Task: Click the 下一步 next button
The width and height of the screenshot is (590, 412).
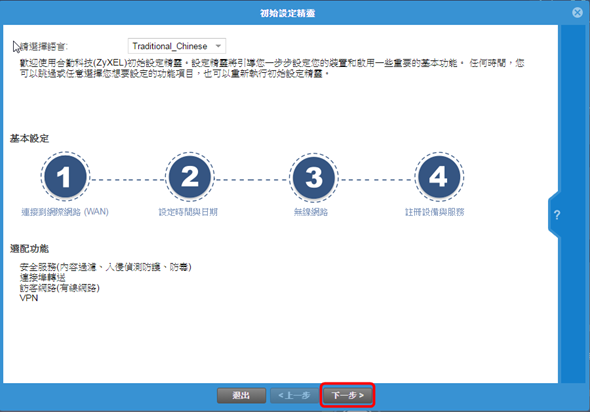Action: [347, 395]
